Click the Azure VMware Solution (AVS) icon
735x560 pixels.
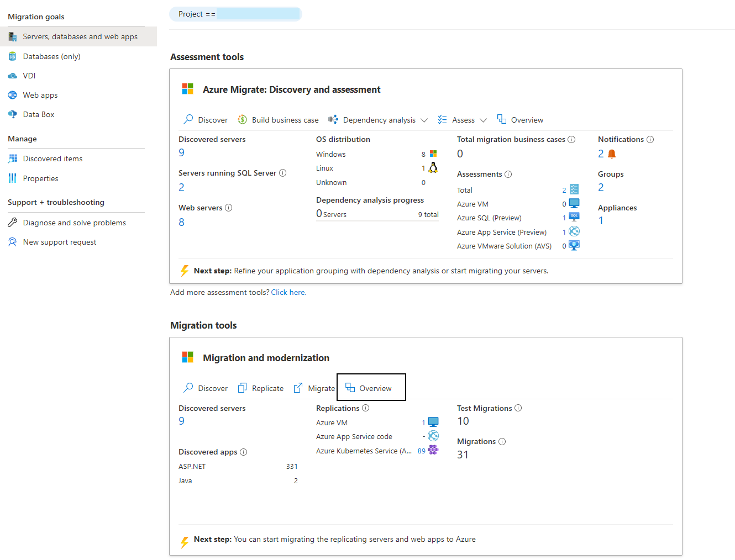point(574,245)
